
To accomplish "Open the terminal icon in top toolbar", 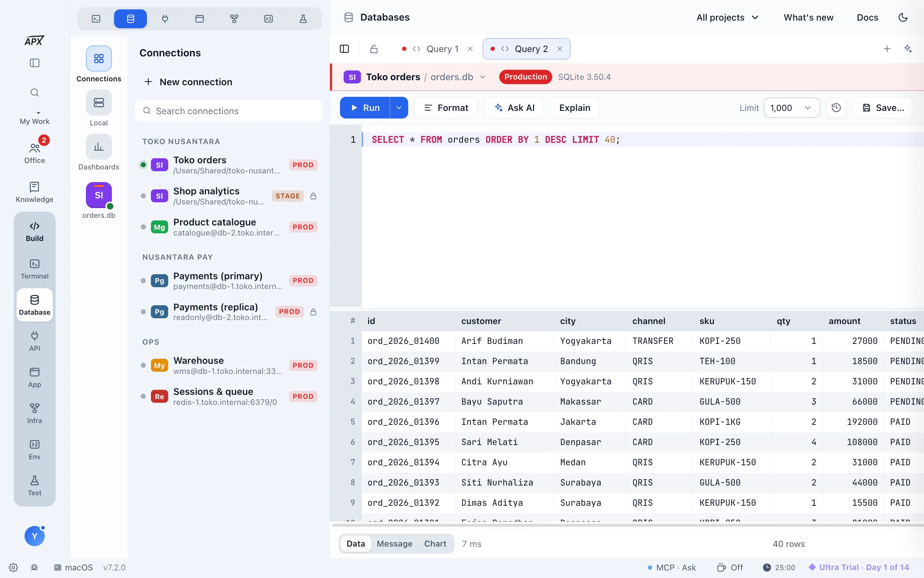I will (x=96, y=19).
